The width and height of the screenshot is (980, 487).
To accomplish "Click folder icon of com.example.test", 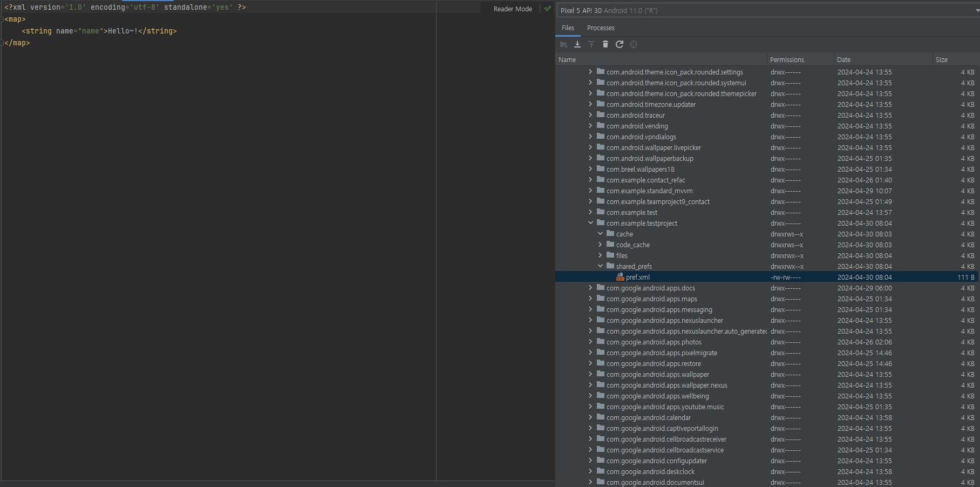I will coord(601,212).
